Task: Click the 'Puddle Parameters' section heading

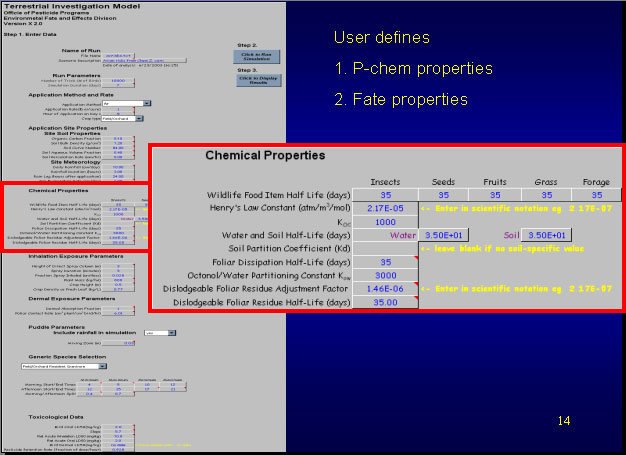Action: [56, 327]
